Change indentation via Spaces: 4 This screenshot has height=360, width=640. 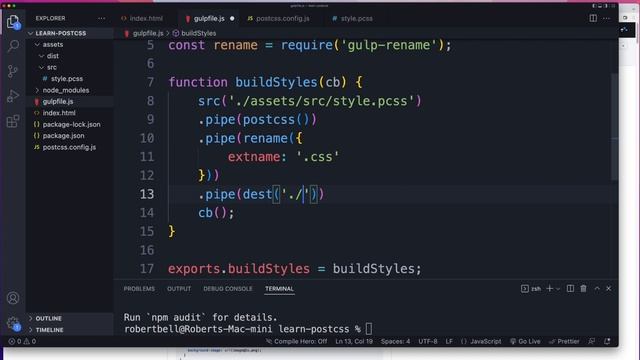[x=395, y=341]
